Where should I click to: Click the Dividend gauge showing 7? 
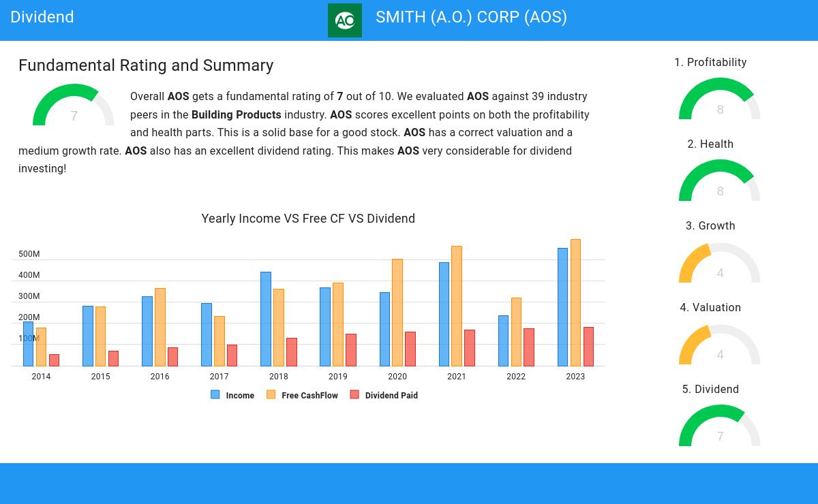click(720, 426)
